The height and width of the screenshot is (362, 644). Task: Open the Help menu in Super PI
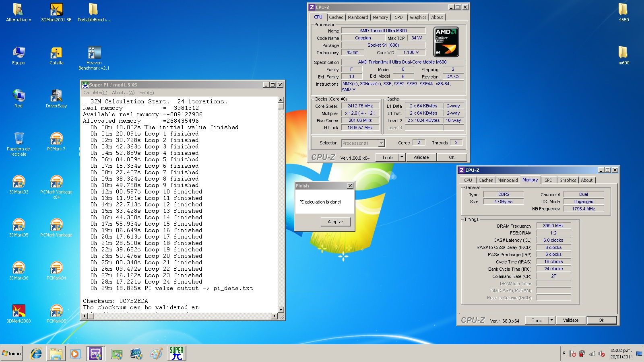point(147,93)
